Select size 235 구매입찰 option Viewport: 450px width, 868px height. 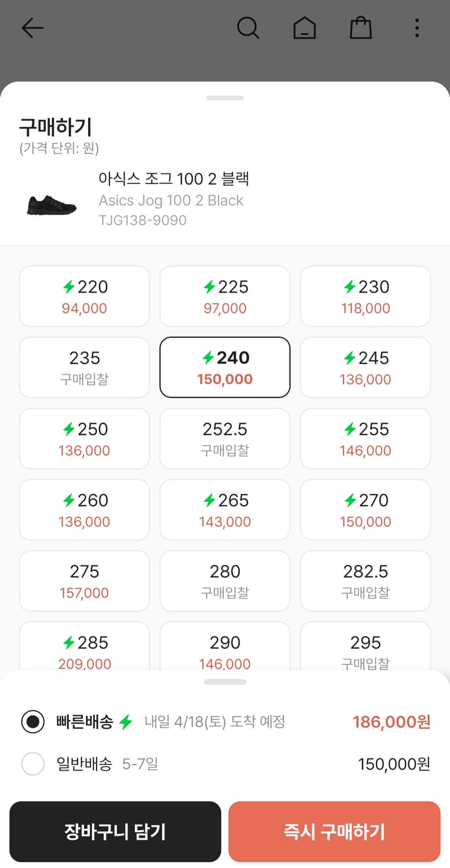coord(85,367)
